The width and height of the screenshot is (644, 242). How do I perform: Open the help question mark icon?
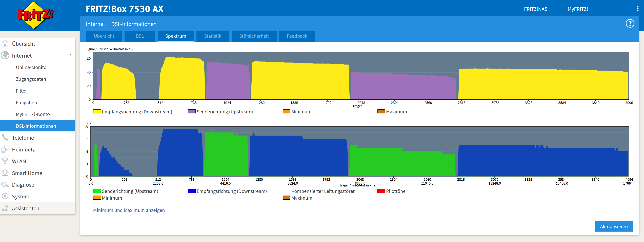click(x=630, y=24)
